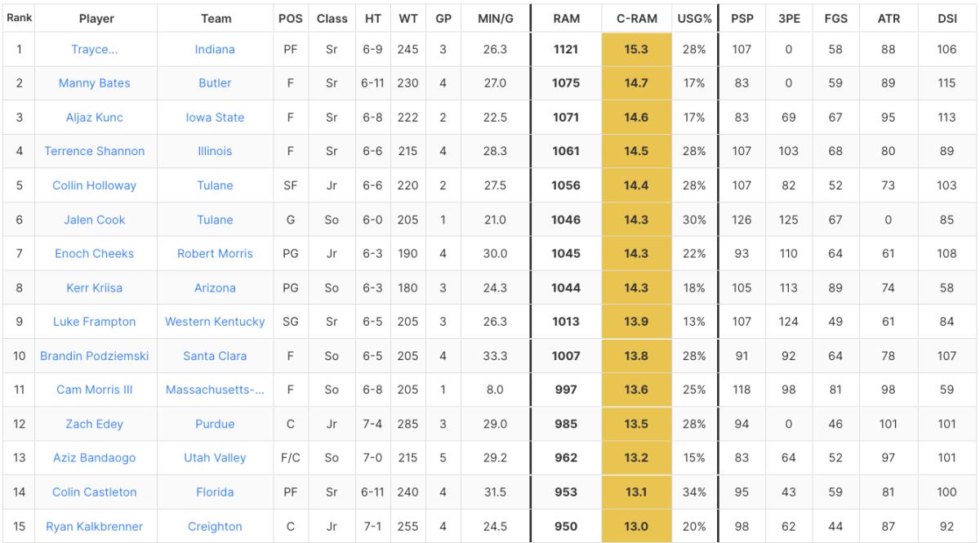980x543 pixels.
Task: Click Colin Castleton's name link
Action: tap(94, 492)
